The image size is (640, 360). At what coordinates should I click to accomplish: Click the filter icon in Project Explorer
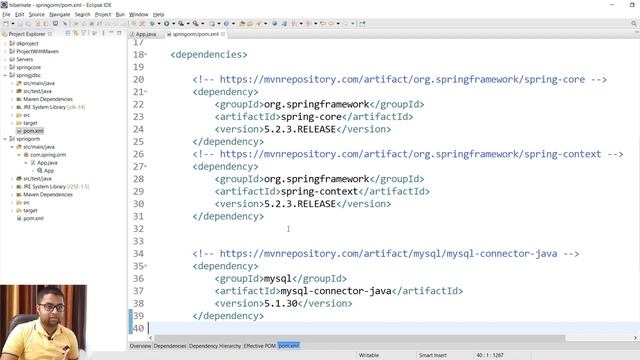[x=84, y=33]
